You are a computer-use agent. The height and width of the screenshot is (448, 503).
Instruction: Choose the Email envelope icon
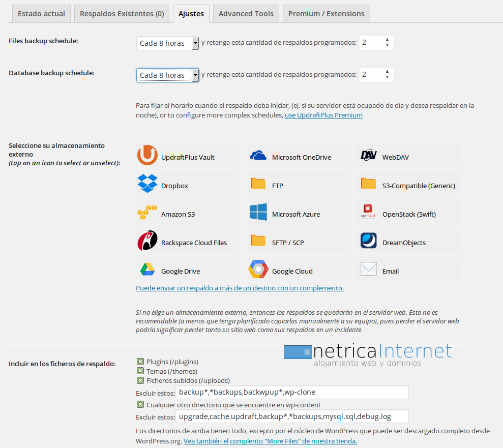pos(369,269)
